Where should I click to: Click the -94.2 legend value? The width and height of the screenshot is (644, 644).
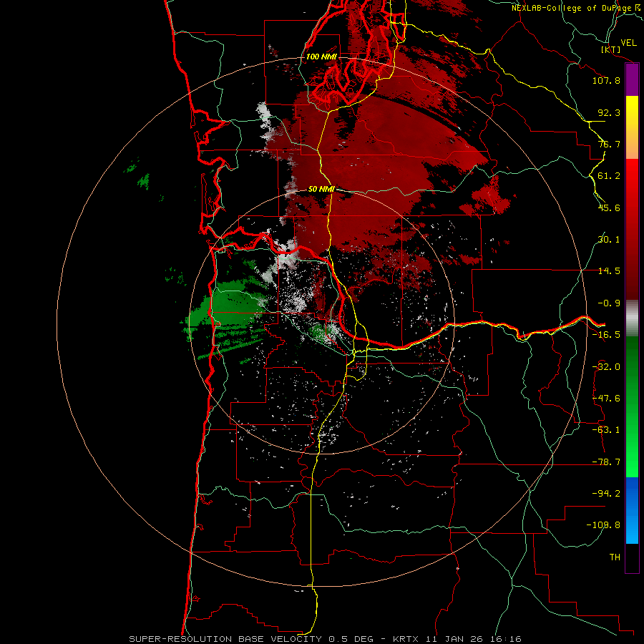(x=606, y=494)
